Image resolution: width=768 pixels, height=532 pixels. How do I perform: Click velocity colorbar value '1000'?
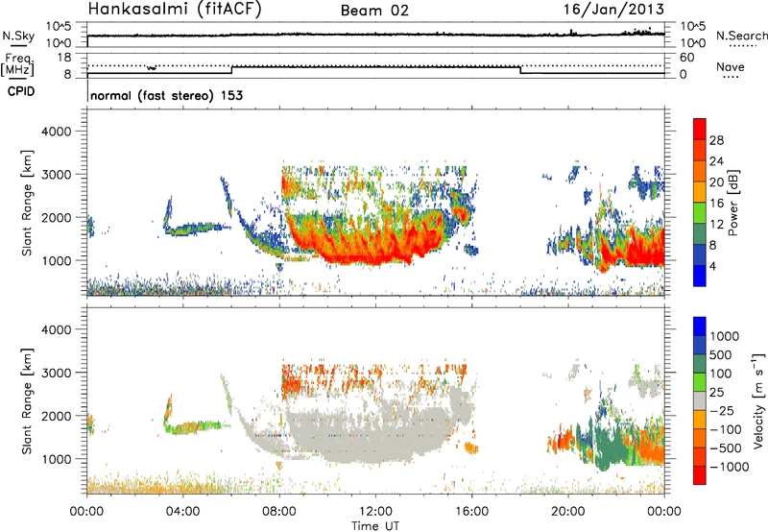725,336
